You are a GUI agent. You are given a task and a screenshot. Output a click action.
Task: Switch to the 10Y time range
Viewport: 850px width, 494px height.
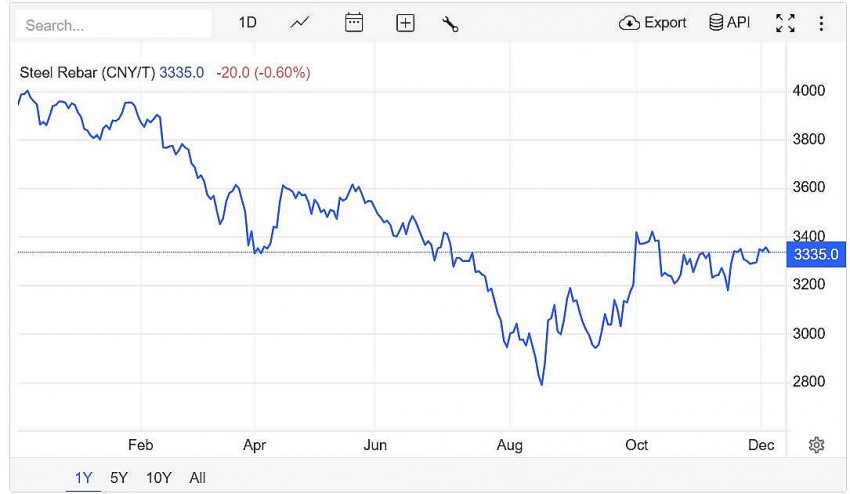pyautogui.click(x=157, y=478)
